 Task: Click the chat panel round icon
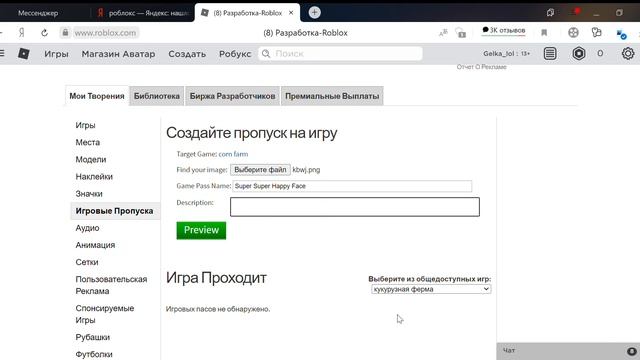[631, 351]
